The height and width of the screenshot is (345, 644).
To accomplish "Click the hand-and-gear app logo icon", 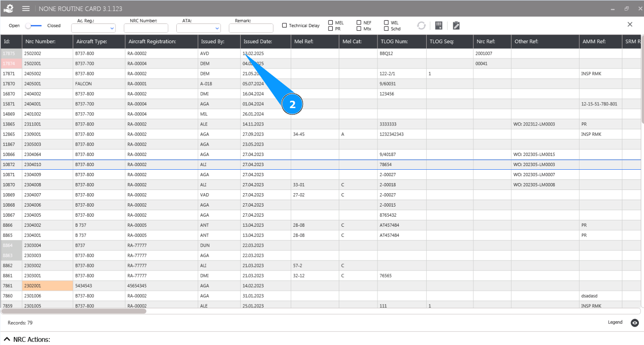I will (9, 9).
